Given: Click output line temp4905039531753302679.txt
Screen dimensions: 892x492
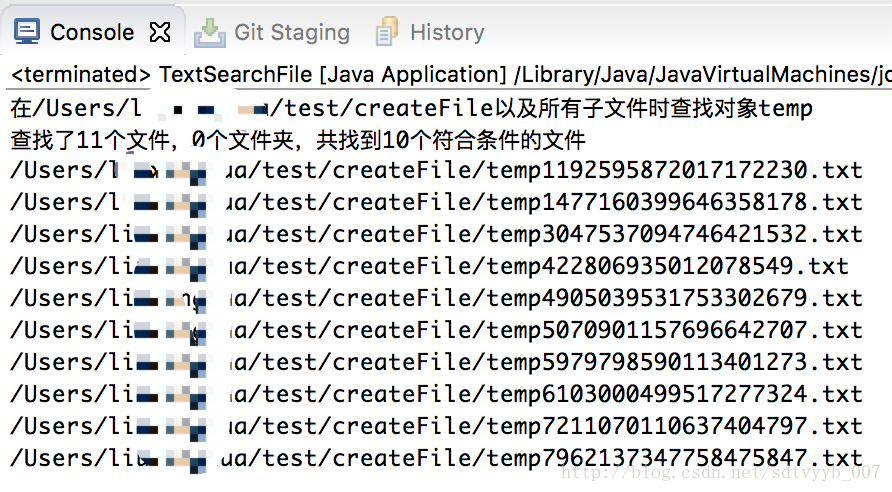Looking at the screenshot, I should coord(436,297).
